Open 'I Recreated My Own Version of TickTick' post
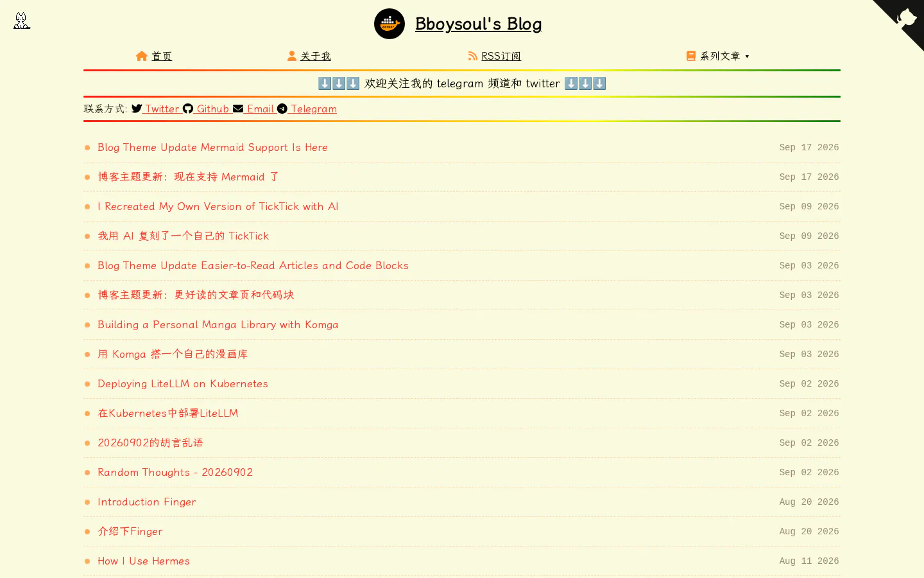The height and width of the screenshot is (578, 924). pyautogui.click(x=218, y=206)
